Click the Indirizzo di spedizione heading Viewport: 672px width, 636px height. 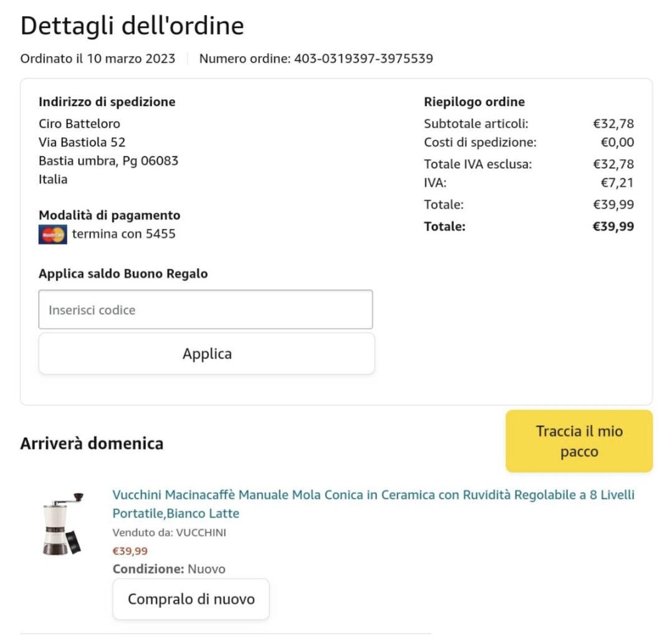(x=107, y=102)
